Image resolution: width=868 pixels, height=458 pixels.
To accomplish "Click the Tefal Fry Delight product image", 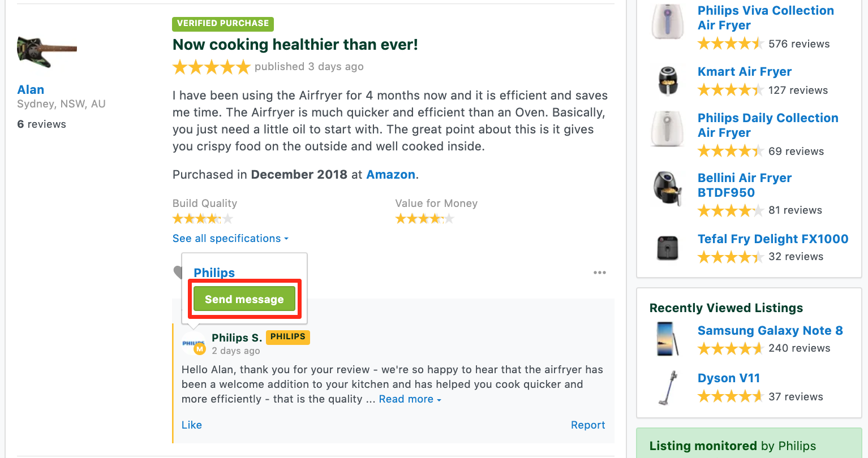I will click(x=668, y=248).
